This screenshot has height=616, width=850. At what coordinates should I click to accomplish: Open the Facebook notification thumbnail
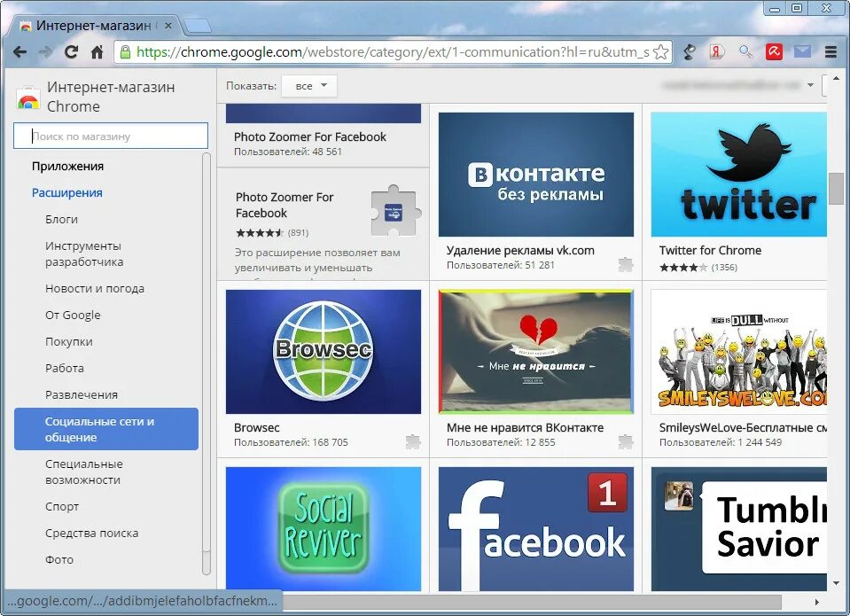pyautogui.click(x=535, y=529)
